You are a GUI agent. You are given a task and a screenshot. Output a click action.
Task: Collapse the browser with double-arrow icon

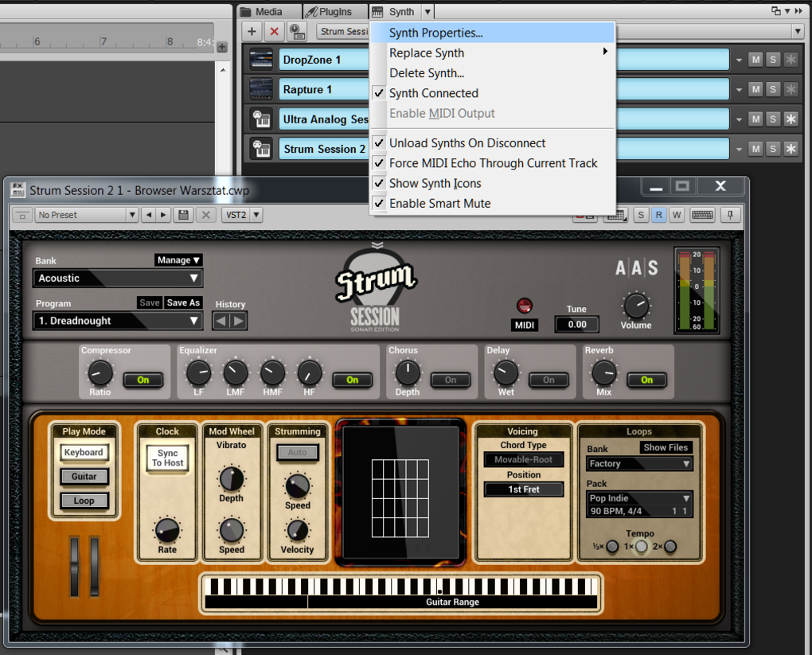(x=798, y=11)
